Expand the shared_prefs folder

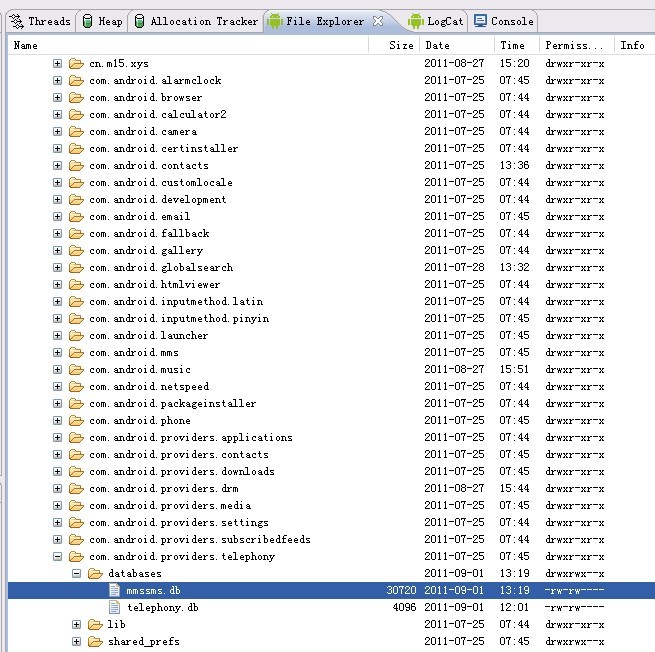[76, 642]
